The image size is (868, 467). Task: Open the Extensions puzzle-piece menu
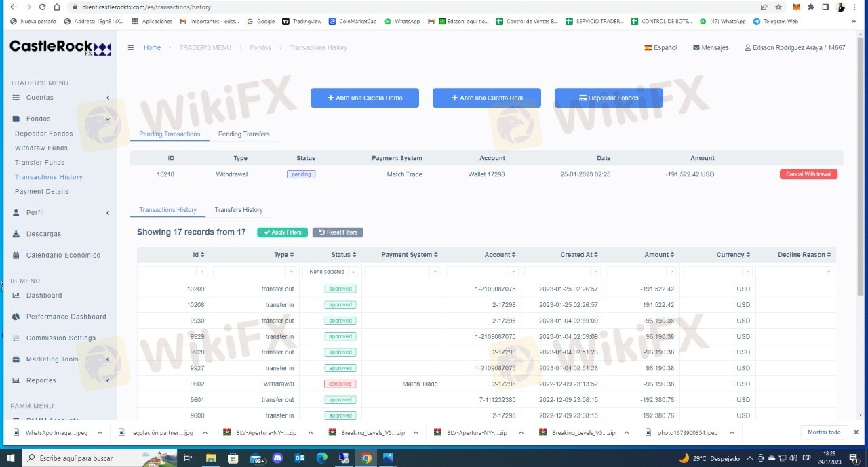pyautogui.click(x=811, y=7)
